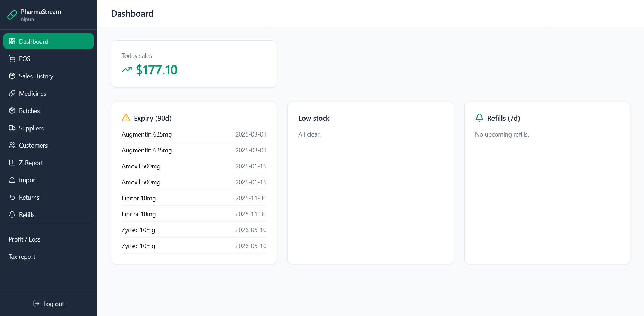The width and height of the screenshot is (644, 316).
Task: Click the Medicines pill icon in sidebar
Action: coord(12,94)
